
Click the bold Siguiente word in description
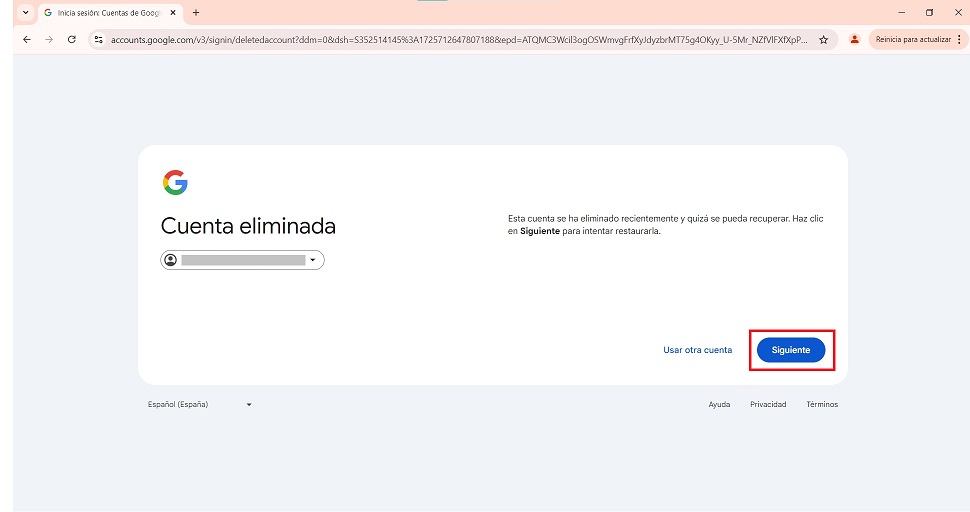[539, 231]
